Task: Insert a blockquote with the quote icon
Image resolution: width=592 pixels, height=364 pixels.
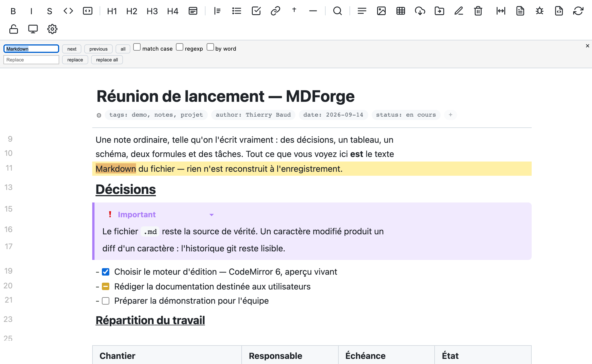Action: point(217,11)
